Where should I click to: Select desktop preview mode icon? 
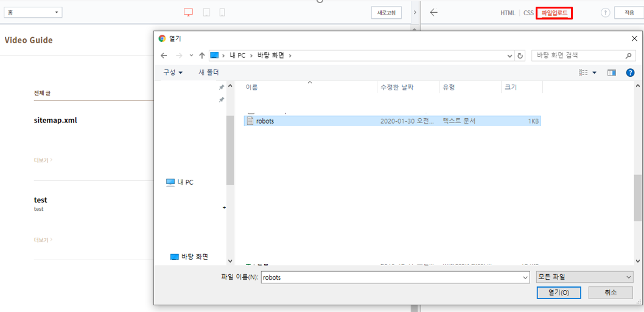[188, 13]
